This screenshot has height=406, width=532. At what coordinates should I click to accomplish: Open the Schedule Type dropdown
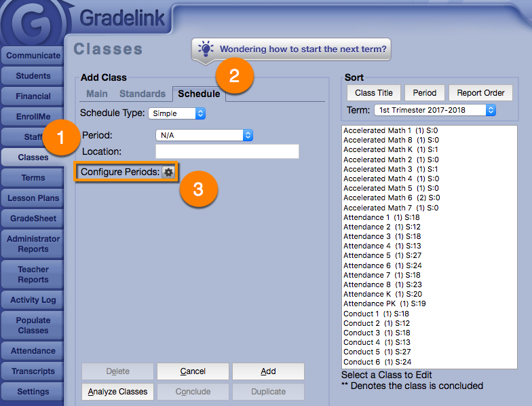tap(176, 113)
